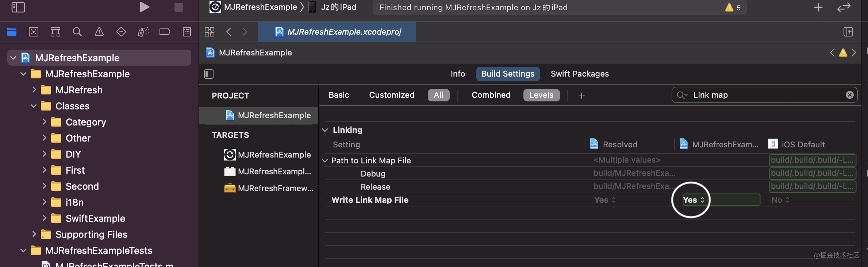868x267 pixels.
Task: Open the Source Control navigator
Action: pos(34,32)
